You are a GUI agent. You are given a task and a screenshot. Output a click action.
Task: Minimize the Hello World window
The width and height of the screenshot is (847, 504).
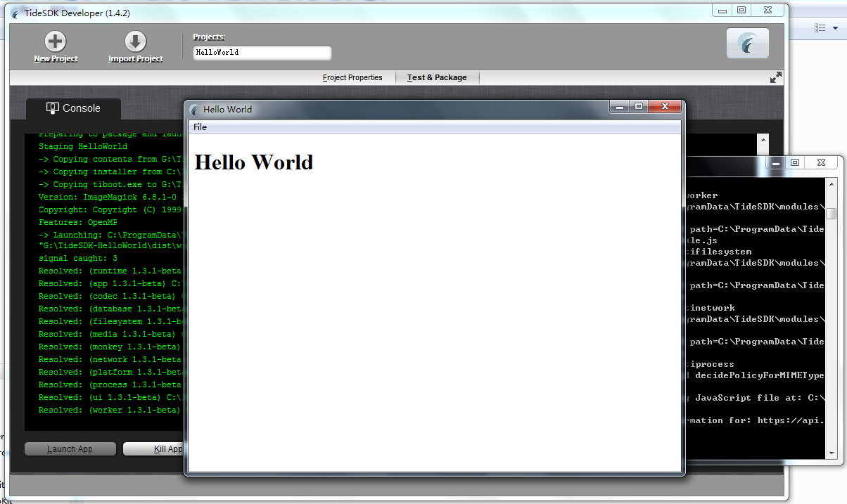coord(620,107)
